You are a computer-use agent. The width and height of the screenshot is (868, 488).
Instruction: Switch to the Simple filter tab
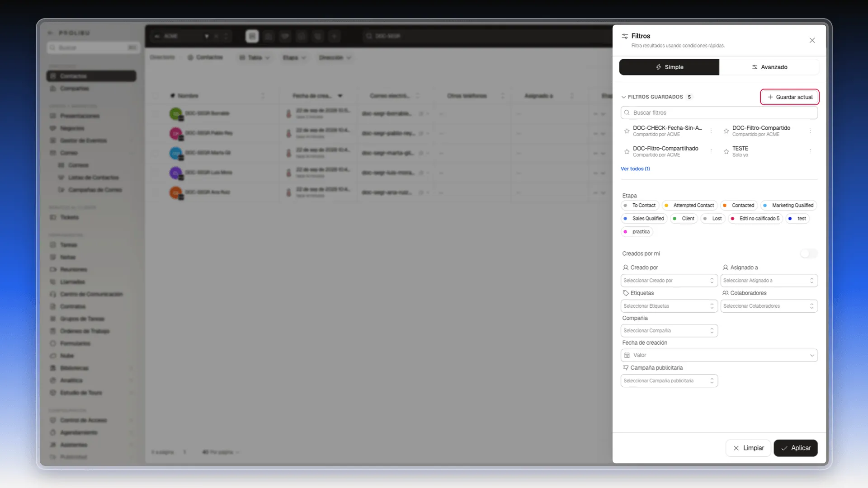tap(669, 67)
